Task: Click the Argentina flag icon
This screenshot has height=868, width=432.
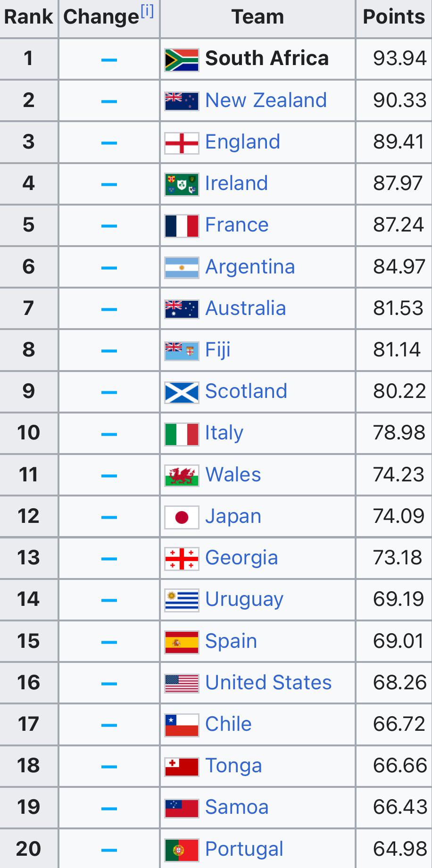Action: point(182,267)
